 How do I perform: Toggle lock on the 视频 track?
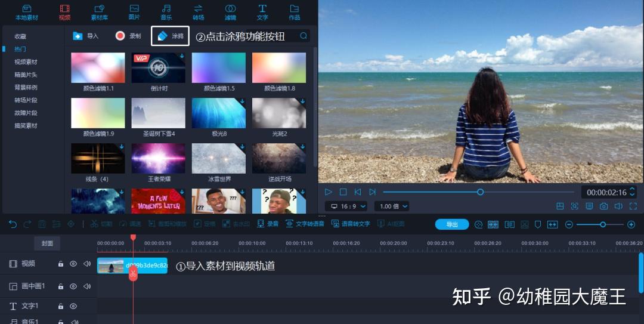[x=61, y=264]
